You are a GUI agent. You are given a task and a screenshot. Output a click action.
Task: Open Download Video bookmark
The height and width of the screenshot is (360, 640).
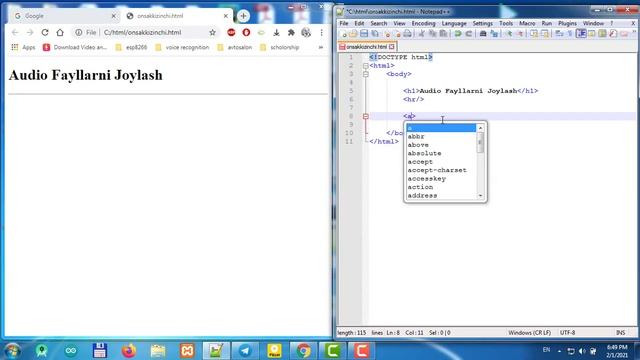pyautogui.click(x=75, y=47)
